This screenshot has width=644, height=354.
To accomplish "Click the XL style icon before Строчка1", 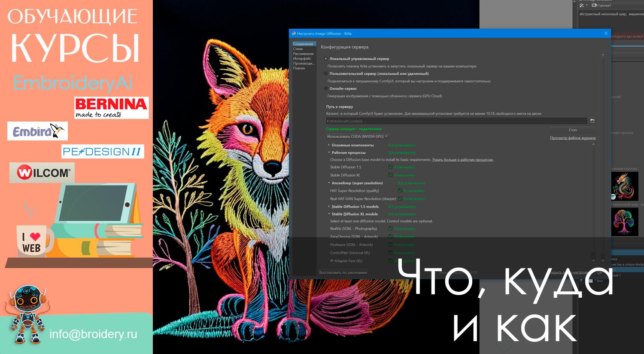I will [x=594, y=5].
